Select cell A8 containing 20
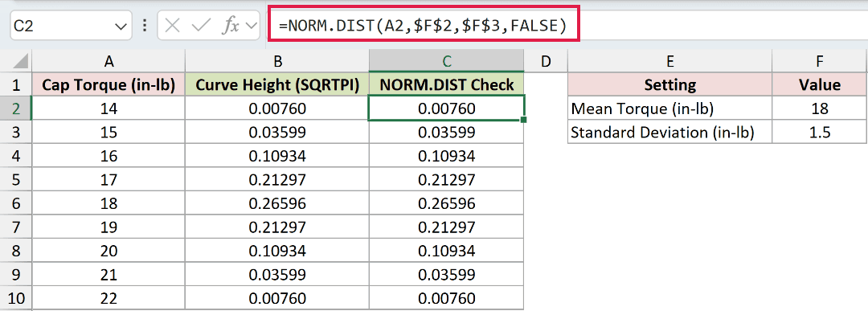This screenshot has height=311, width=868. click(x=108, y=251)
